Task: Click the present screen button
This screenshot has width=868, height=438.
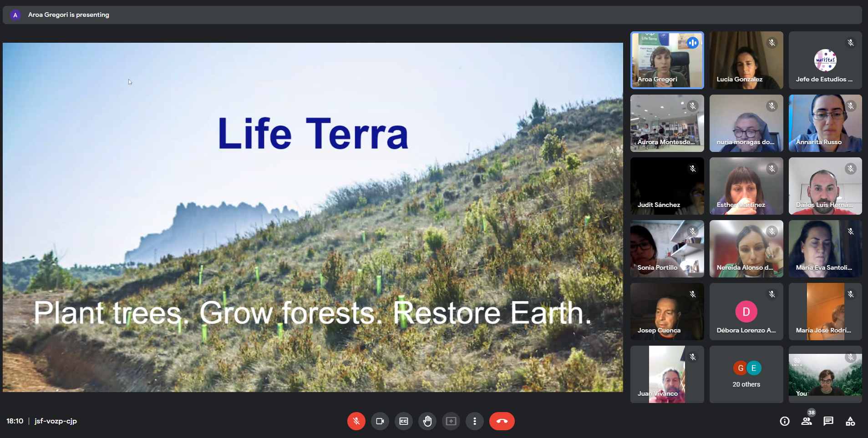Action: (x=451, y=421)
